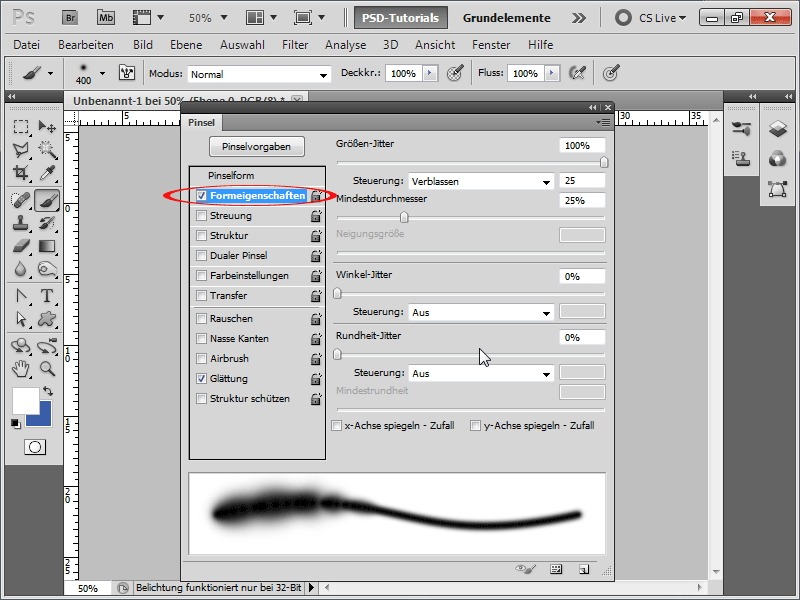Switch to Grundelemente workspace

click(507, 18)
